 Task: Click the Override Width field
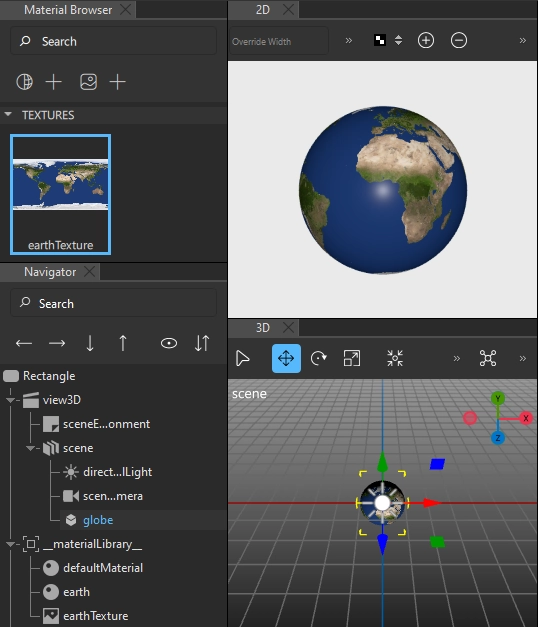[279, 41]
